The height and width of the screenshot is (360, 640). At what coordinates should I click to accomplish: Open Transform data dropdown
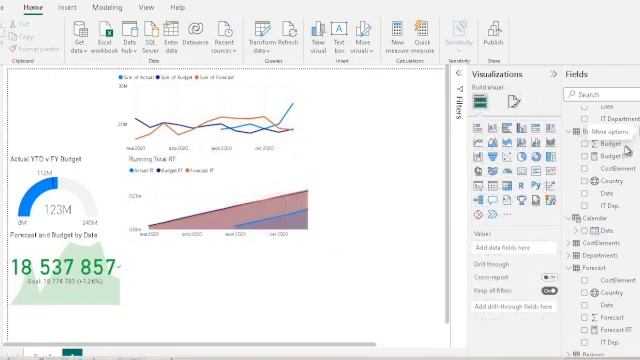(x=262, y=37)
